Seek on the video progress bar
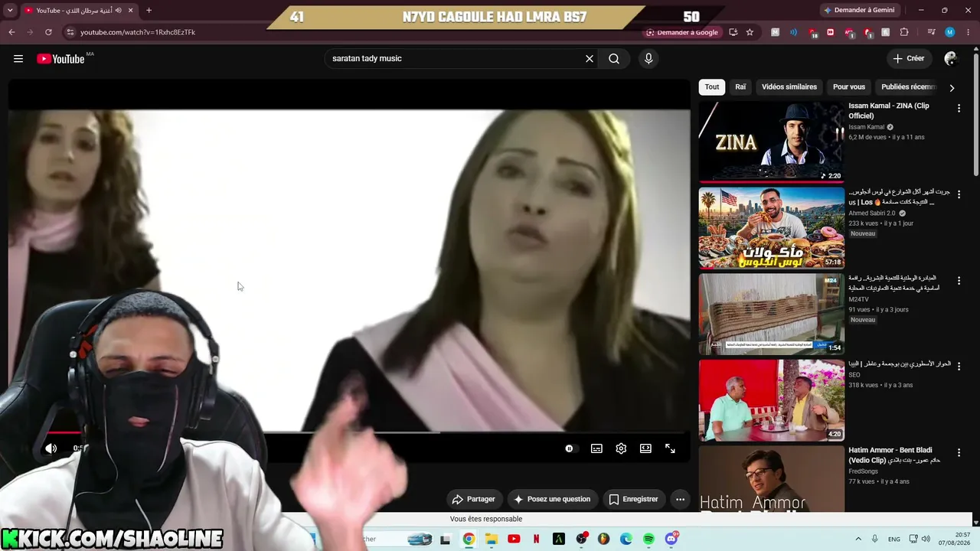 pos(349,432)
